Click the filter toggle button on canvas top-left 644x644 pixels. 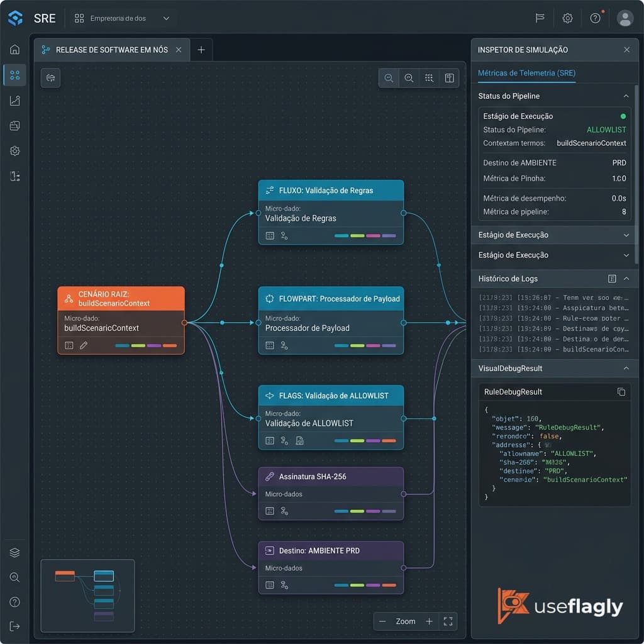tap(50, 78)
